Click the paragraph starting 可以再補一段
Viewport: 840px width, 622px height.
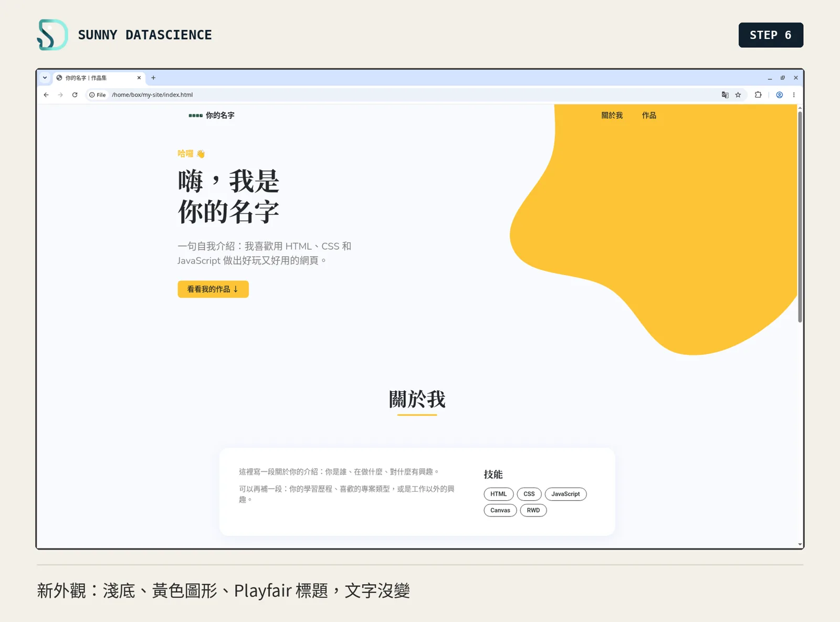(347, 494)
